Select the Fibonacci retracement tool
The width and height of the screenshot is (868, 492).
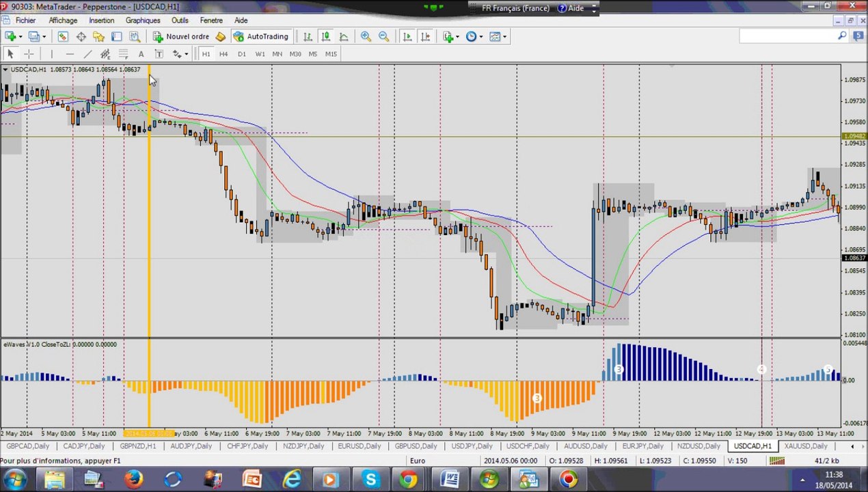click(x=123, y=54)
